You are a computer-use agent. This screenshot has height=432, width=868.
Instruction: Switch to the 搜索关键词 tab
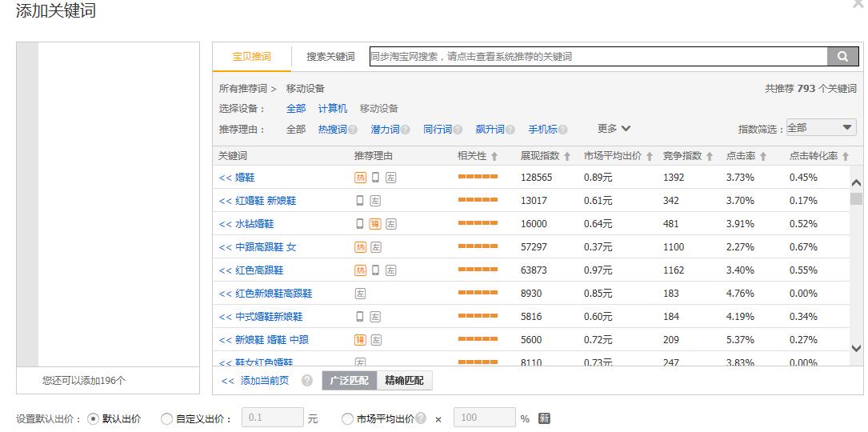pyautogui.click(x=330, y=57)
